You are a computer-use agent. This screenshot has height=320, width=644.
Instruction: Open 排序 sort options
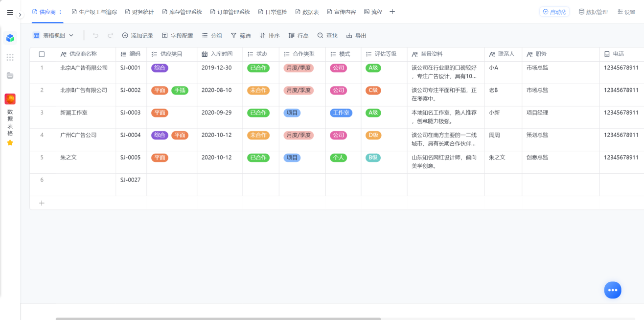[270, 36]
